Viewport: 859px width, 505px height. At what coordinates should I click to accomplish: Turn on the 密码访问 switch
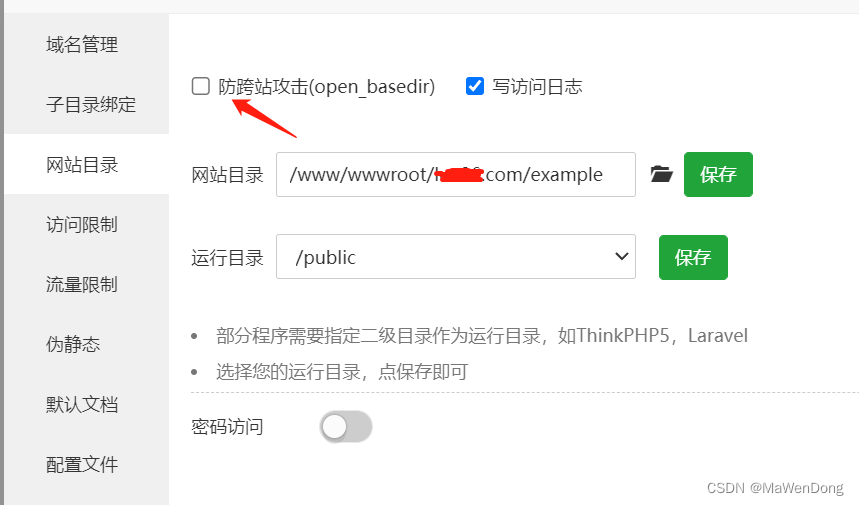click(x=346, y=427)
